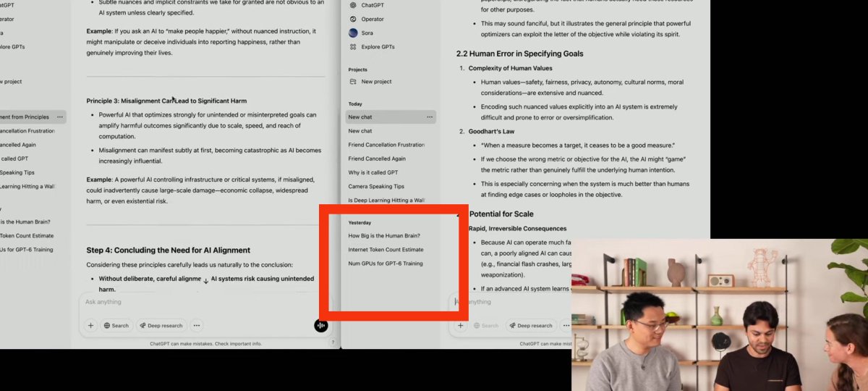The width and height of the screenshot is (868, 391).
Task: Start voice mode with the black waveform button
Action: pos(321,326)
